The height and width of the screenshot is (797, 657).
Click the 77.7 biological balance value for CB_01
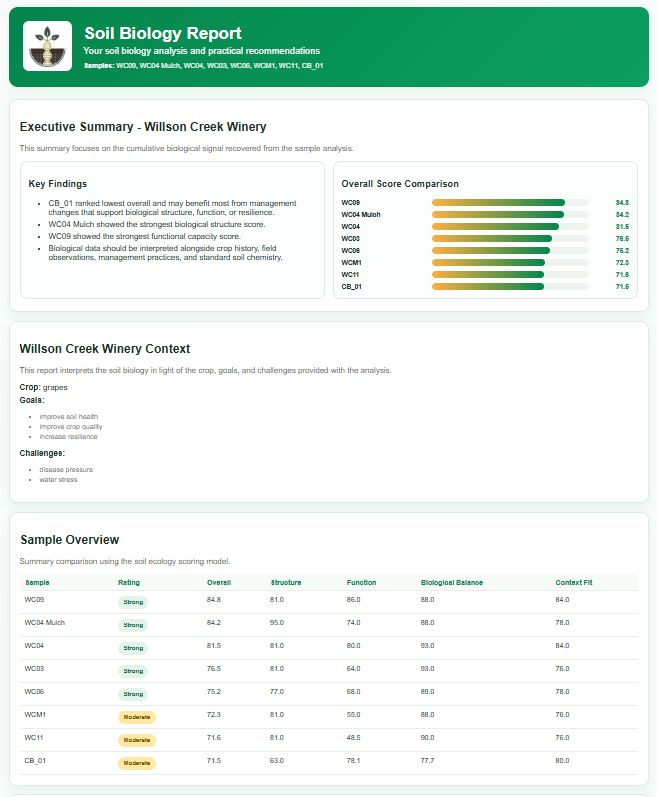tap(427, 761)
